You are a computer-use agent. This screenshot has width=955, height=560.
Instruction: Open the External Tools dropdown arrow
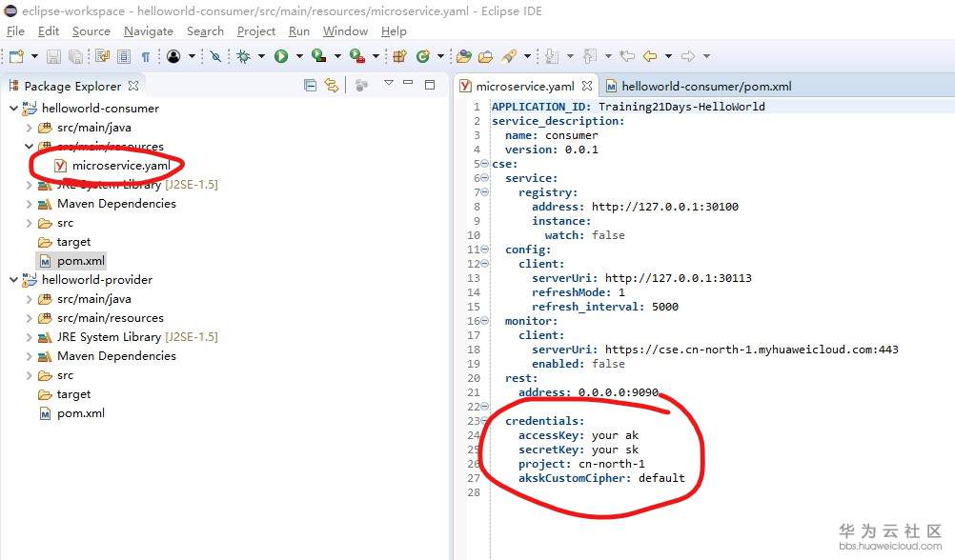(x=376, y=56)
